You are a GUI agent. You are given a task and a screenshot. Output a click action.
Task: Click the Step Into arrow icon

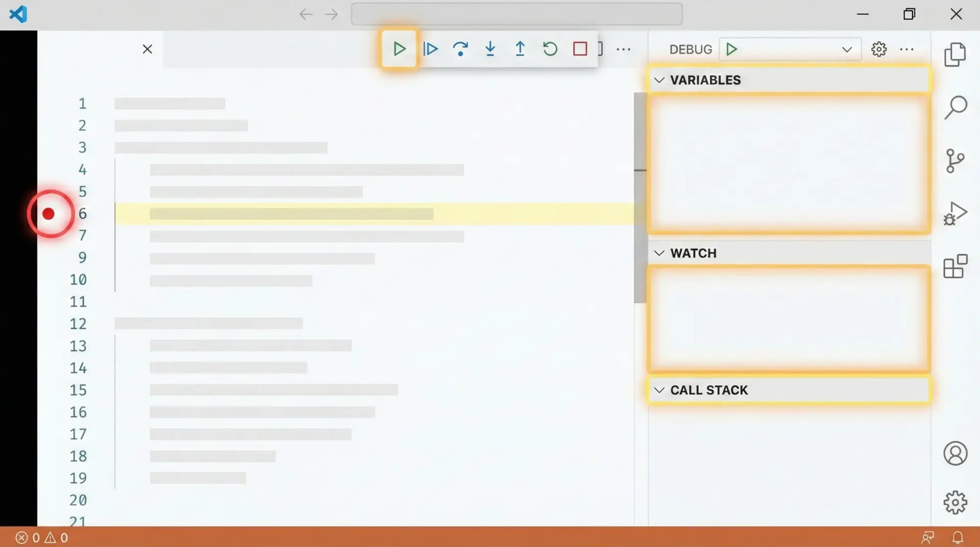(490, 49)
